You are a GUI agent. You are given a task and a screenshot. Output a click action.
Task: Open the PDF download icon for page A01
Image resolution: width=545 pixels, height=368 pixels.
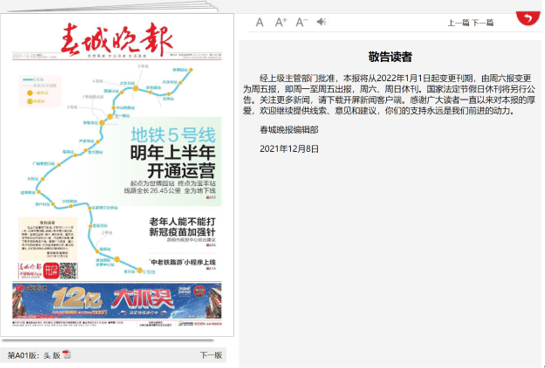(67, 354)
